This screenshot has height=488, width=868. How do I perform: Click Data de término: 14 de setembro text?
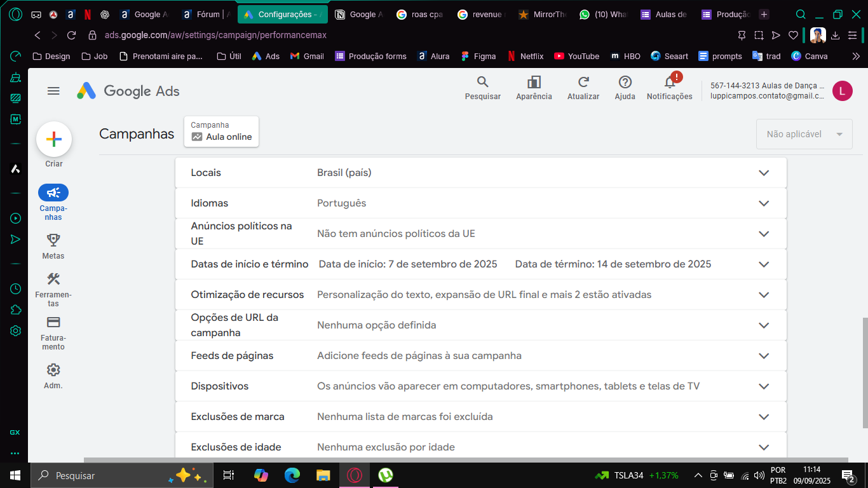pyautogui.click(x=613, y=264)
